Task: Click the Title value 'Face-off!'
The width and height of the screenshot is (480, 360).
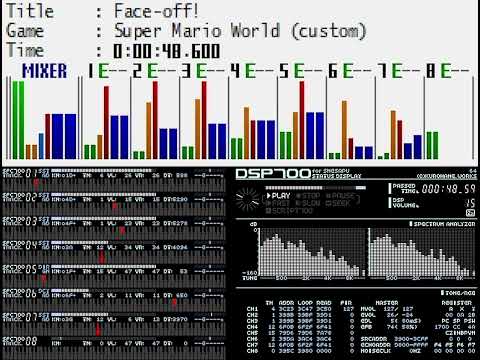Action: (x=156, y=11)
